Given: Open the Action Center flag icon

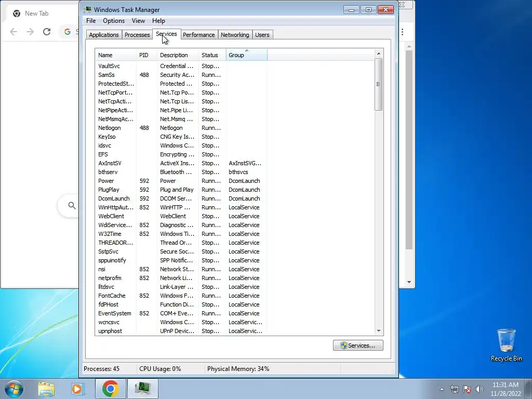Looking at the screenshot, I should pyautogui.click(x=467, y=389).
